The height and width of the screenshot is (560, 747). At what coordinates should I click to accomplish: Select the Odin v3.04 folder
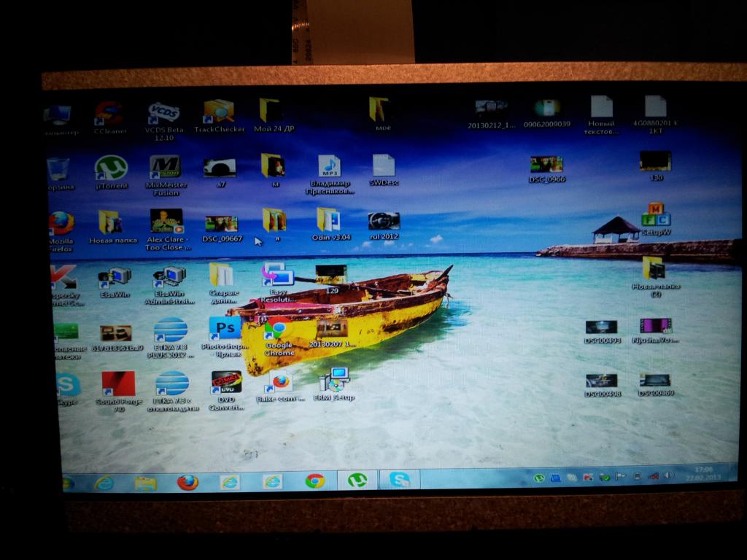pyautogui.click(x=328, y=219)
